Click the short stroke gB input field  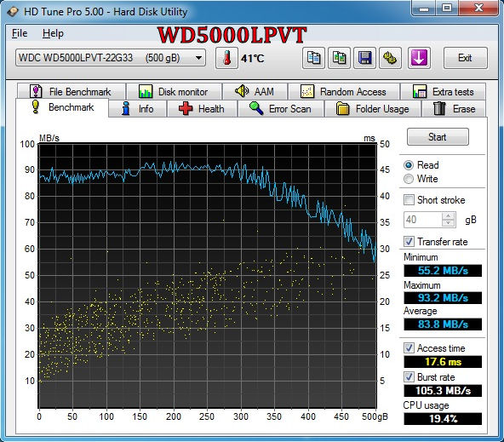423,220
